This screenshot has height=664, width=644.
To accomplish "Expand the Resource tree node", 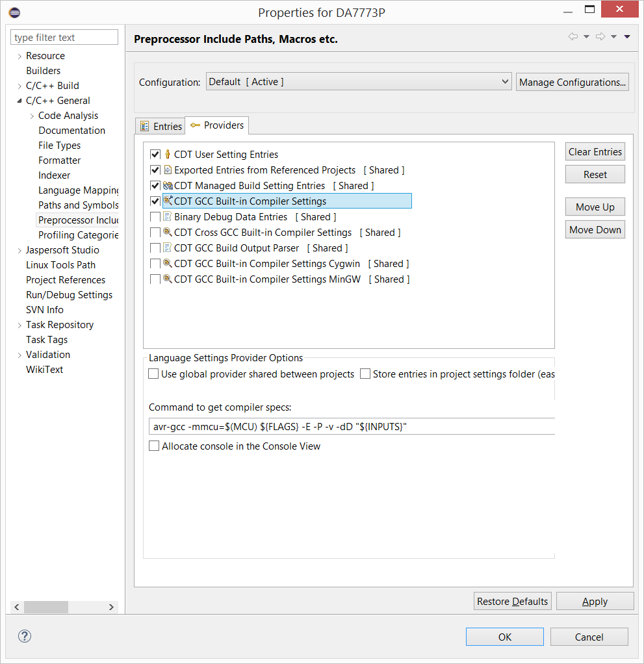I will (x=19, y=56).
